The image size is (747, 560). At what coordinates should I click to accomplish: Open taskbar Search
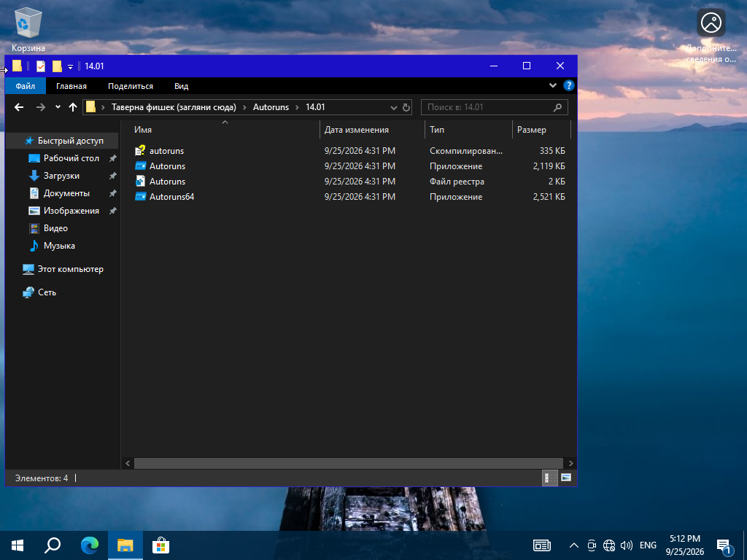point(53,545)
